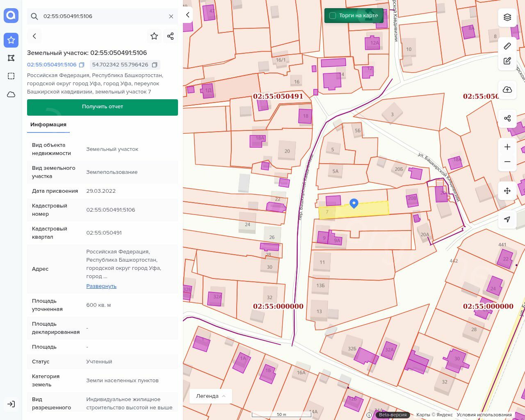Expand the full address with Развернуть
The image size is (525, 420).
(101, 286)
